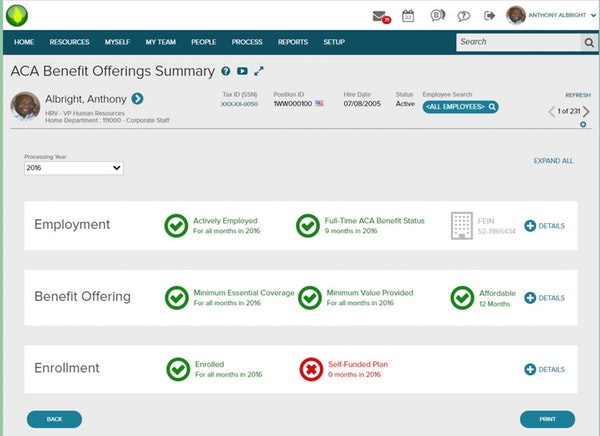Expand page to full screen icon
600x436 pixels.
click(x=259, y=71)
